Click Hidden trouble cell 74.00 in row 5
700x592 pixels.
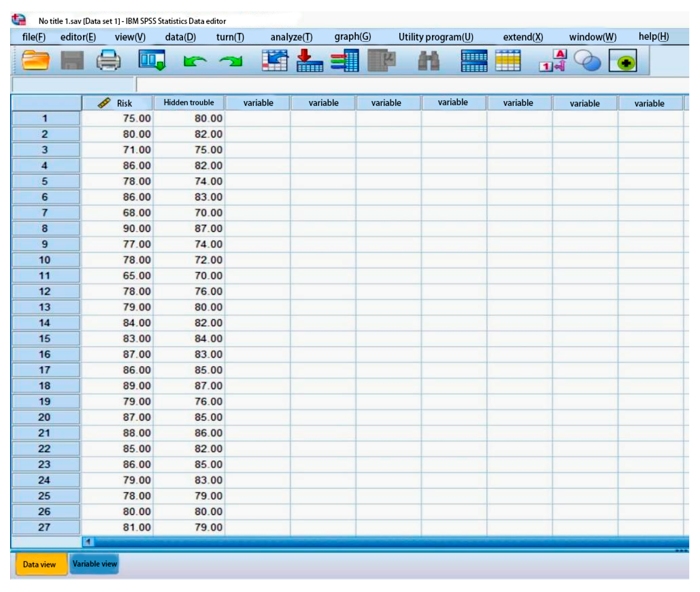click(x=189, y=181)
